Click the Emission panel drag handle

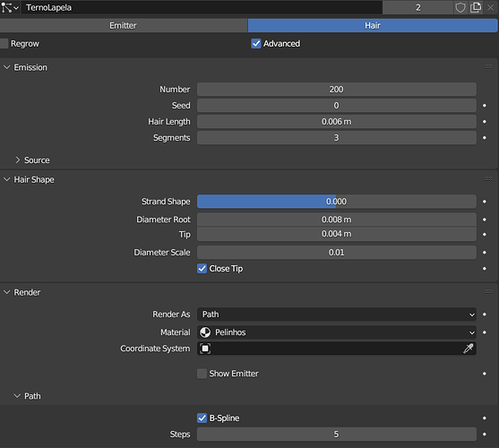pos(488,67)
